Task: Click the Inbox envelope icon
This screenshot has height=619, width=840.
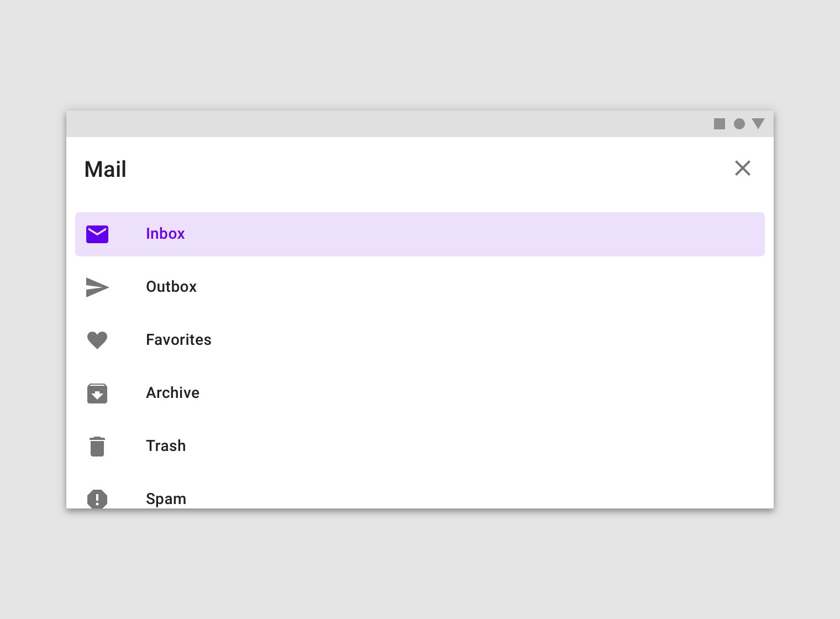Action: point(97,234)
